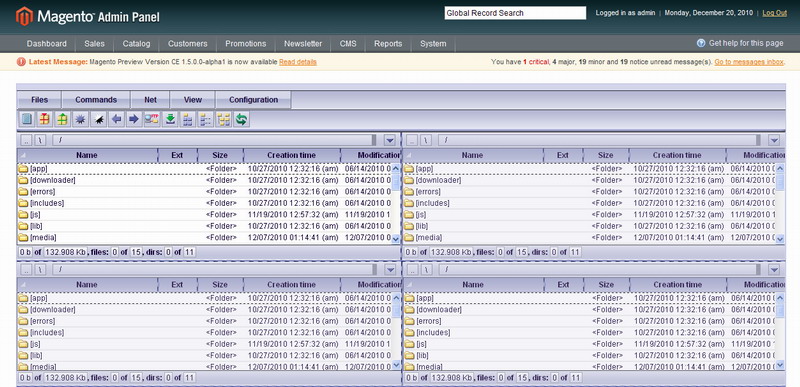Image resolution: width=800 pixels, height=387 pixels.
Task: Click the green refresh arrows toolbar icon
Action: (241, 119)
